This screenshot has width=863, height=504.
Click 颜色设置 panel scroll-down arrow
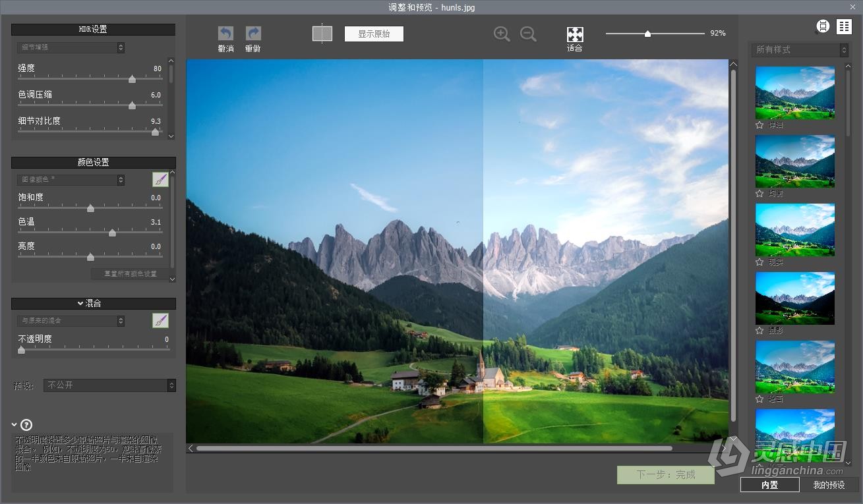click(x=172, y=279)
